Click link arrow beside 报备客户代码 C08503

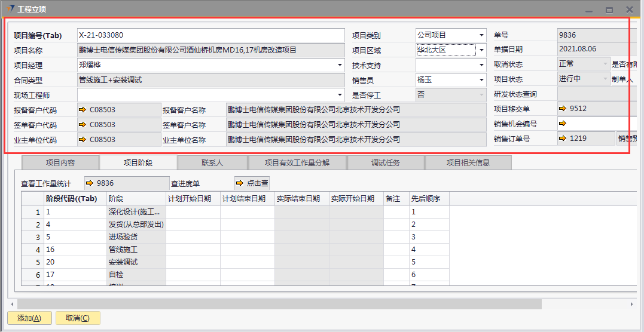[x=83, y=110]
